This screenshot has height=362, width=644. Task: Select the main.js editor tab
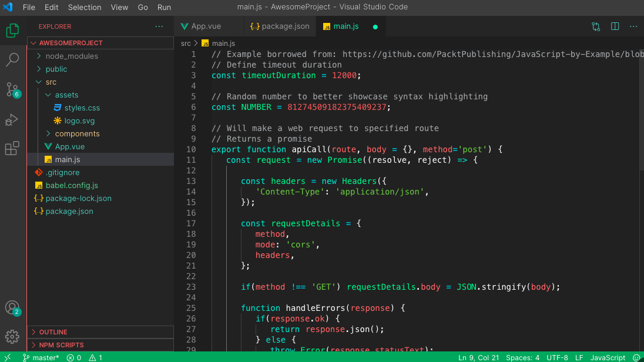tap(351, 26)
